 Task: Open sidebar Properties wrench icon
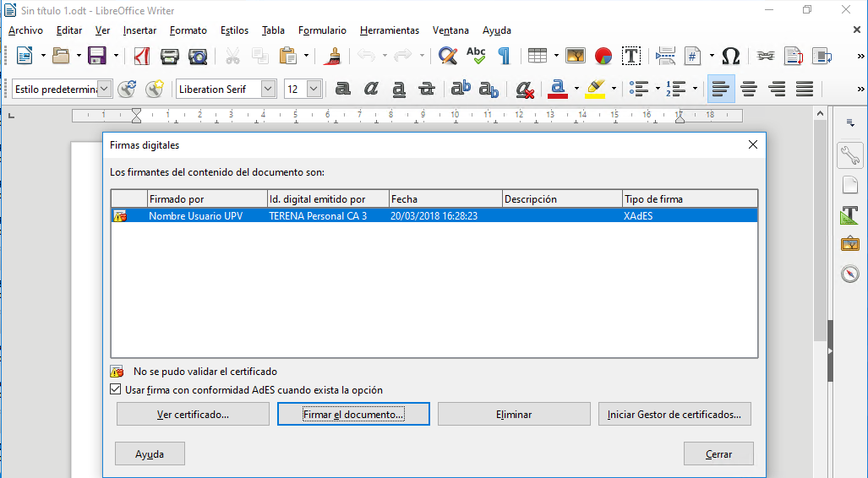pyautogui.click(x=849, y=155)
